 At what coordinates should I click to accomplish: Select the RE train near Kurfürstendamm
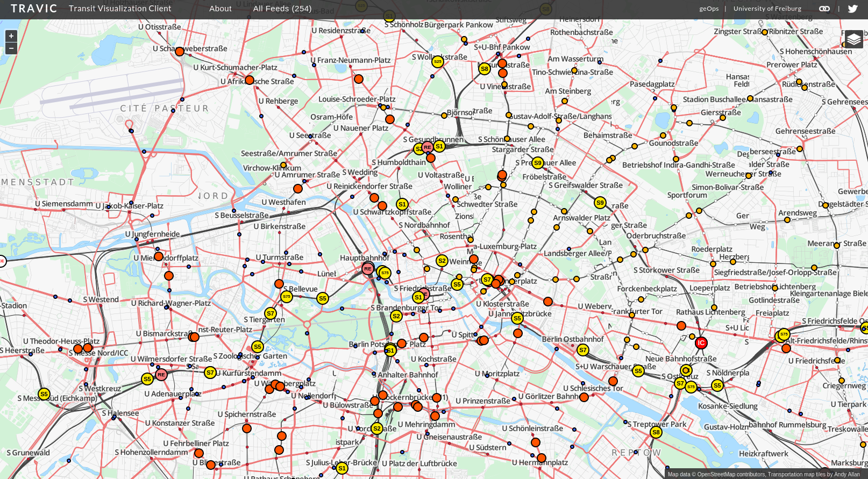click(161, 374)
